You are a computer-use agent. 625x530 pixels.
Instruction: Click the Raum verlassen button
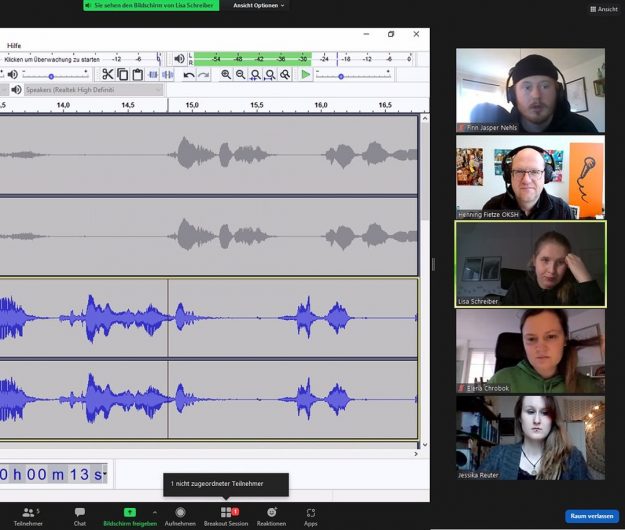point(591,516)
